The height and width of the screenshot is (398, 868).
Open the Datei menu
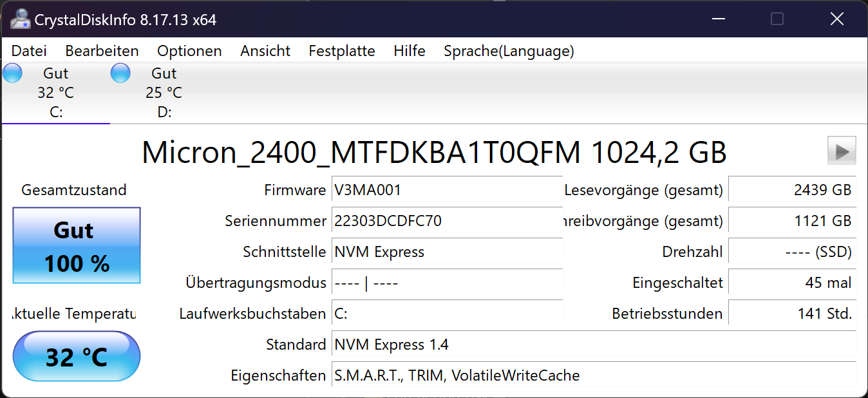click(29, 51)
